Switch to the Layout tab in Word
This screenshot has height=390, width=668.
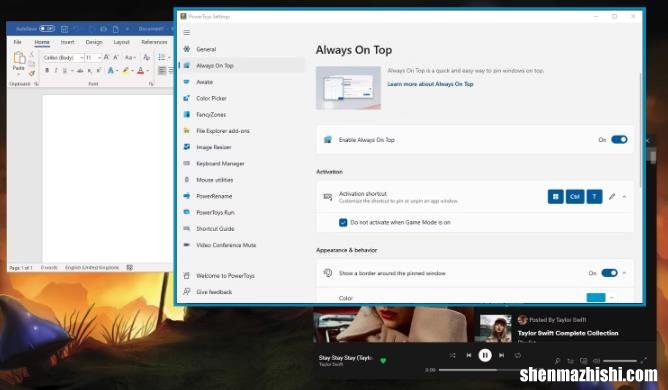click(x=121, y=42)
